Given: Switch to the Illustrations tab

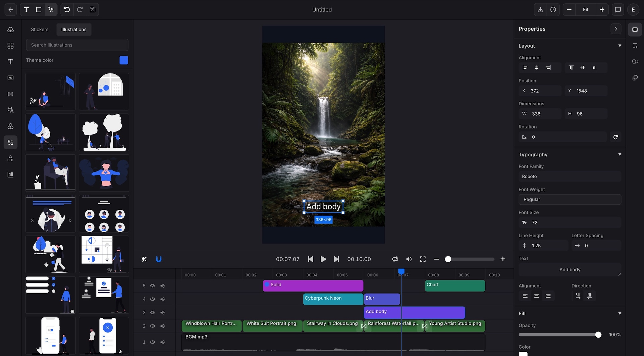Looking at the screenshot, I should (x=74, y=29).
